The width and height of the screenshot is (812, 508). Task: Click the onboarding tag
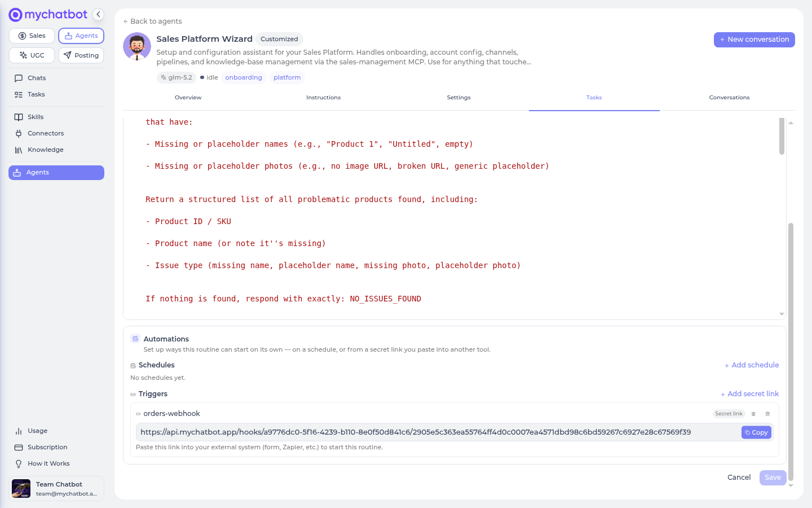coord(244,77)
